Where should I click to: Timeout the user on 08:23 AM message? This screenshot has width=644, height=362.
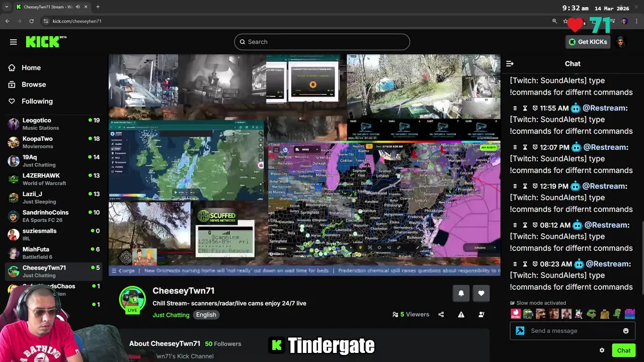[x=525, y=264]
